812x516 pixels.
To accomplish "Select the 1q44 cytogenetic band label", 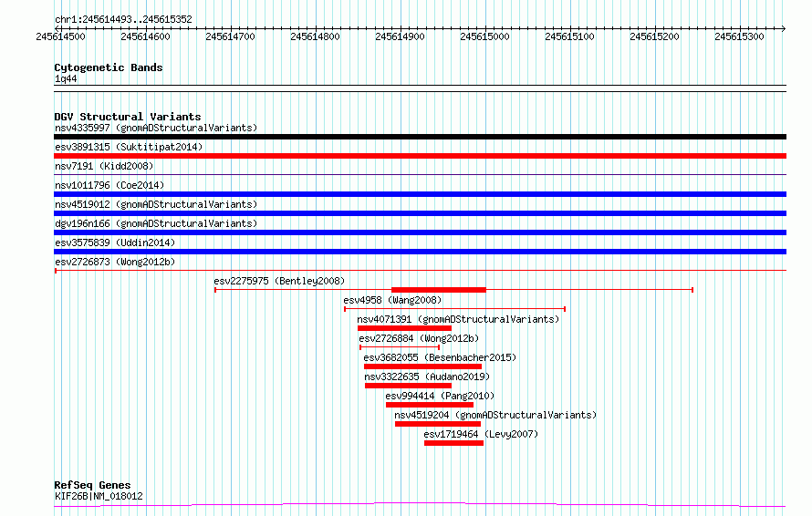I will [x=66, y=78].
